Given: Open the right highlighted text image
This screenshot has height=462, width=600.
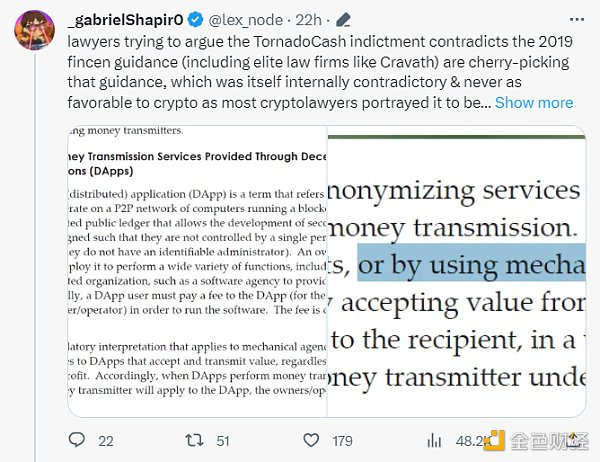Looking at the screenshot, I should (x=456, y=270).
